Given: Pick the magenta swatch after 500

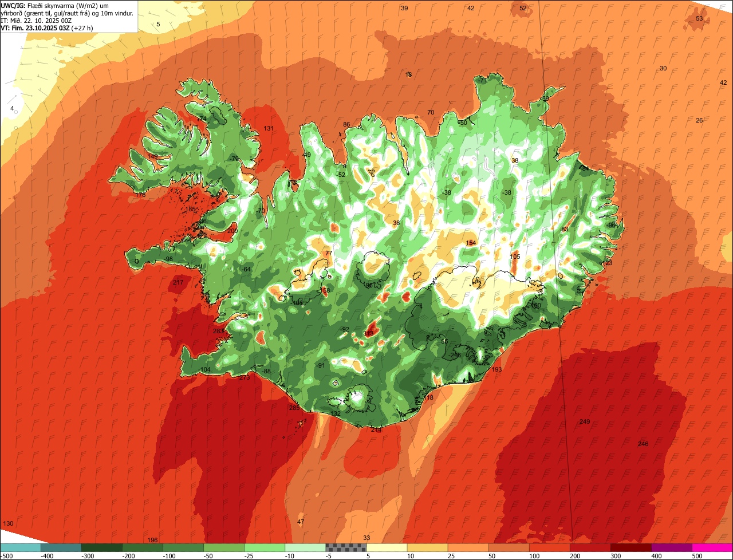Looking at the screenshot, I should pyautogui.click(x=712, y=547).
